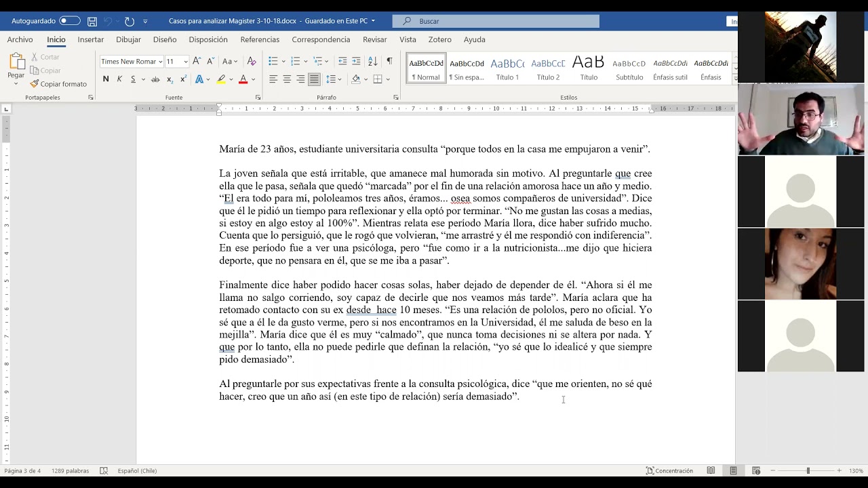
Task: Click the sort A-Z icon
Action: [x=373, y=62]
